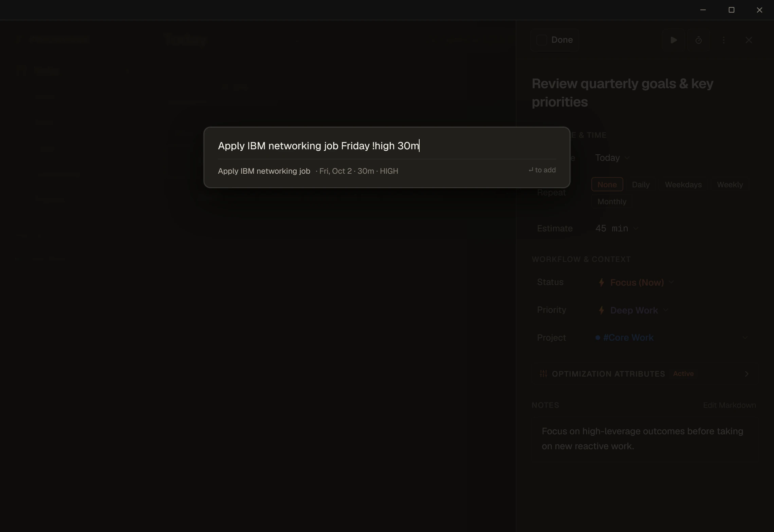Check the Done checkbox

[541, 40]
